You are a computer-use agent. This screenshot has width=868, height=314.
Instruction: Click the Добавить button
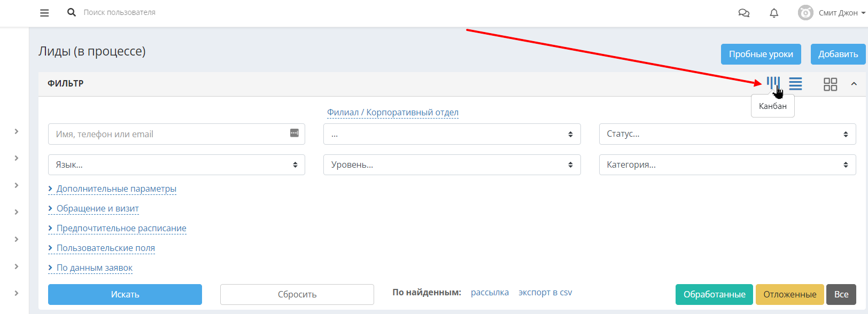tap(838, 54)
